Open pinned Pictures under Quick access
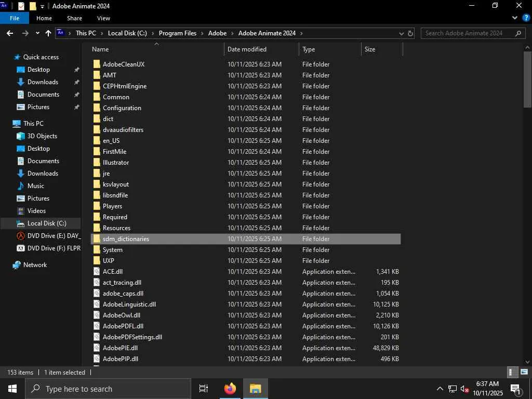Screen dimensions: 532x399 tap(38, 107)
